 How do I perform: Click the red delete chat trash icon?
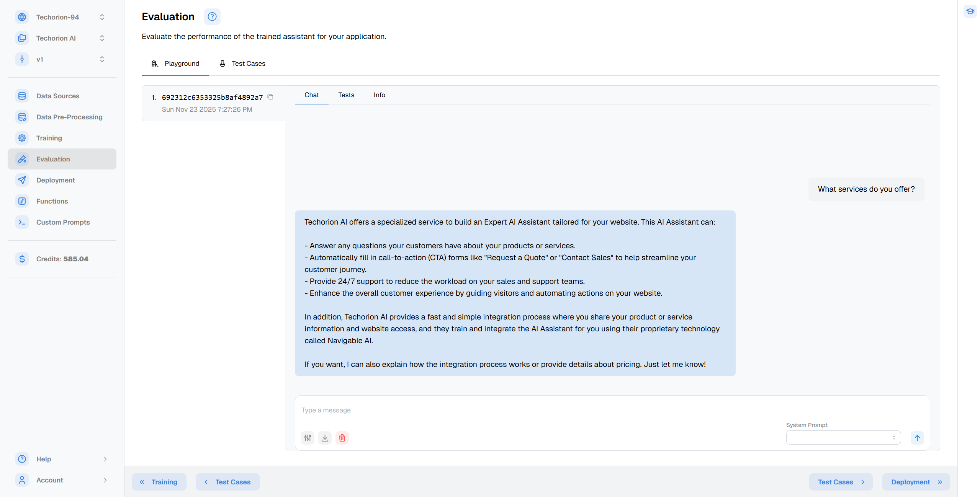pos(342,438)
